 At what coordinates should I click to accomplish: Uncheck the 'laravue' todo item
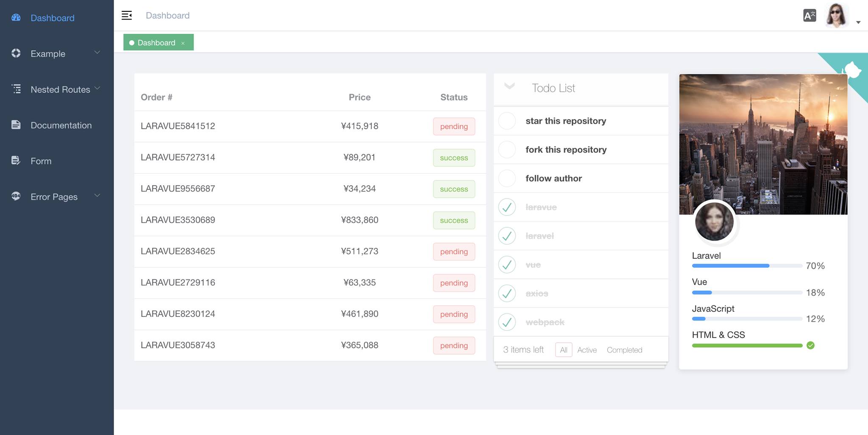(507, 207)
